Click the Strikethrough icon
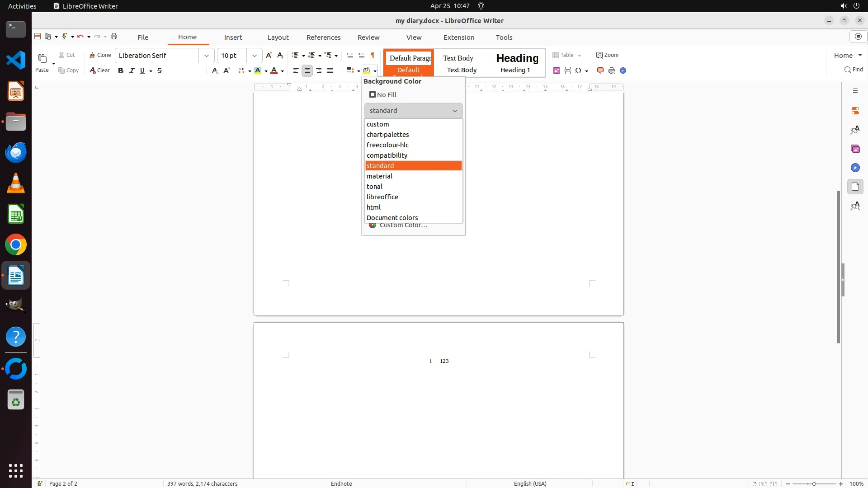The width and height of the screenshot is (868, 488). click(160, 70)
